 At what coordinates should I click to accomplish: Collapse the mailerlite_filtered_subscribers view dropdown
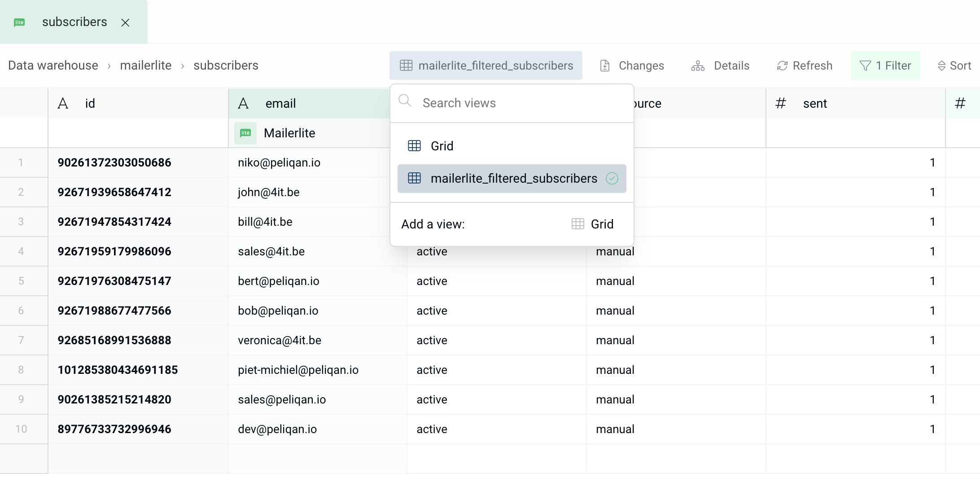coord(486,66)
